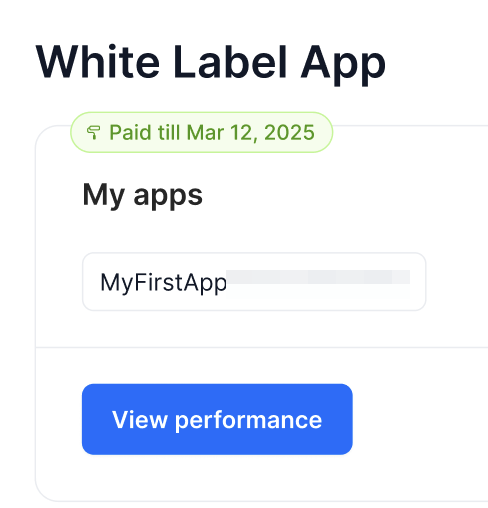Click the word View on blue button
This screenshot has height=508, width=488.
140,419
